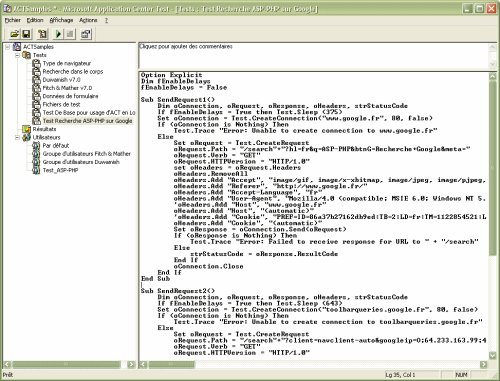Click icon next to Données de formulaire
This screenshot has height=381, width=500.
(36, 96)
